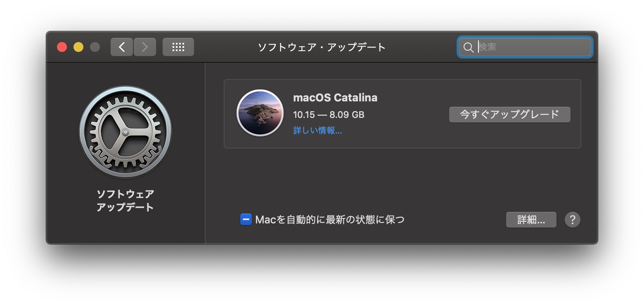Open the 詳細... advanced options button

pos(531,220)
